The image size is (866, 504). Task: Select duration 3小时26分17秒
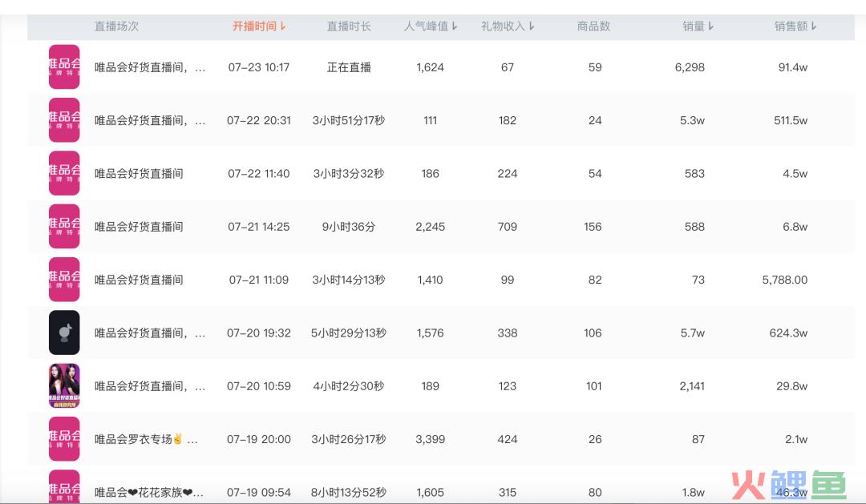click(349, 439)
